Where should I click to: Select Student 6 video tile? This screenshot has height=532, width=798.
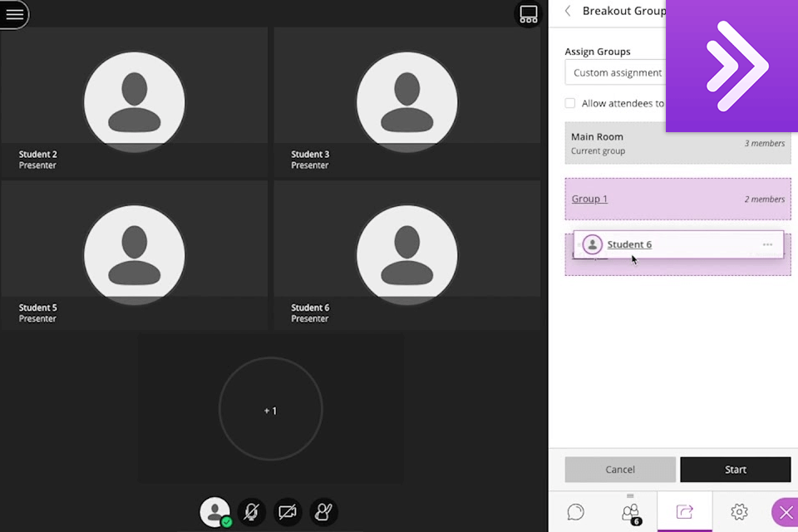click(407, 255)
